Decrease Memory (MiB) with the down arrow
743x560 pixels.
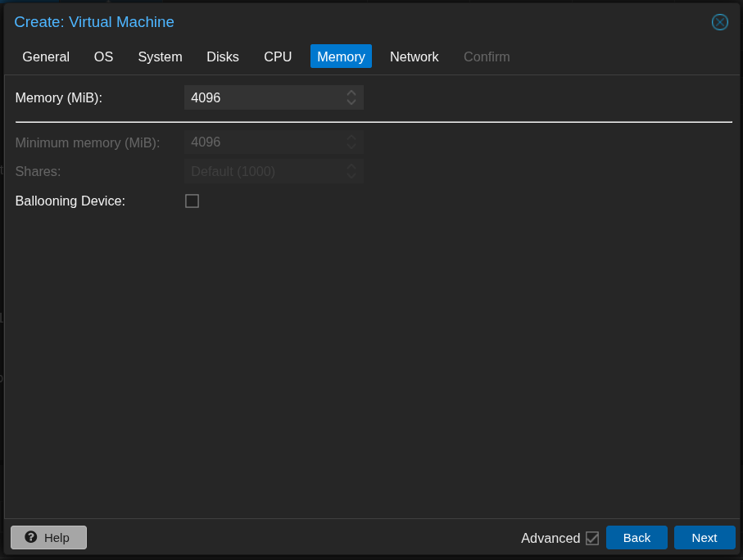tap(351, 102)
